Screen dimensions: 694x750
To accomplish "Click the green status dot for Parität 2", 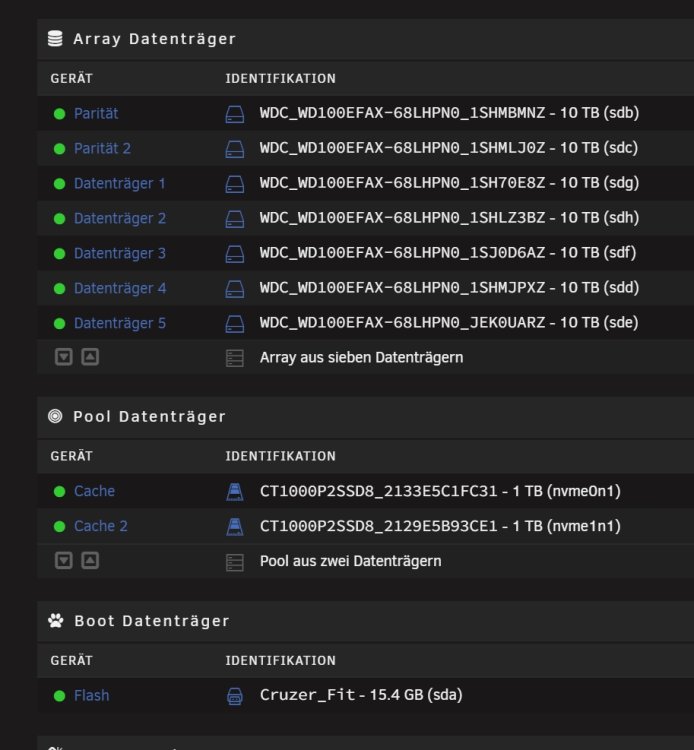I will (59, 149).
